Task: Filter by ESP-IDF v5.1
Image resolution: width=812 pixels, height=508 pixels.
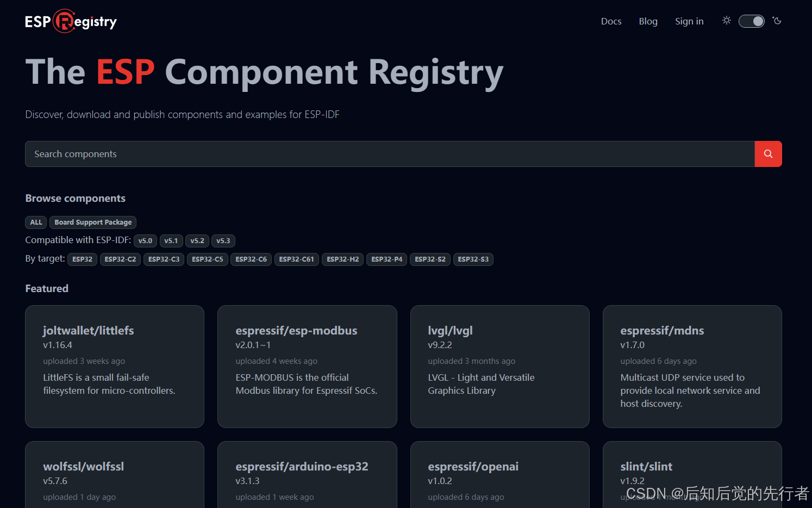Action: 171,241
